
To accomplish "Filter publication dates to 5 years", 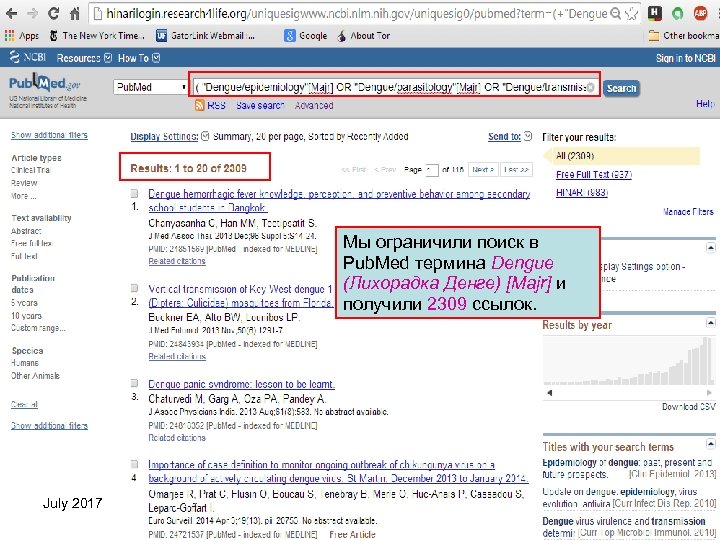I will [24, 303].
